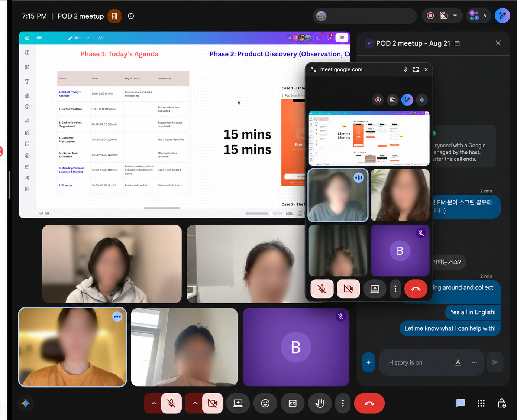Open the activities grid icon

click(x=481, y=403)
